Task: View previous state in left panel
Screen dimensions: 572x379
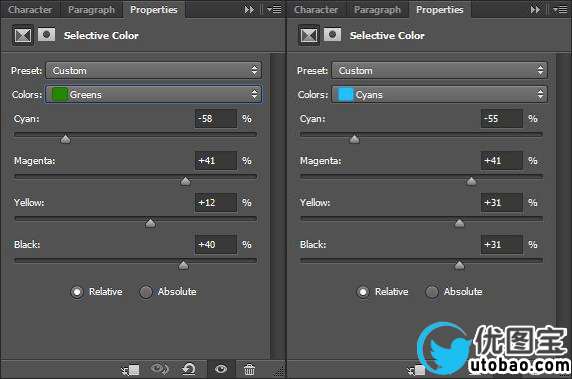Action: coord(159,369)
